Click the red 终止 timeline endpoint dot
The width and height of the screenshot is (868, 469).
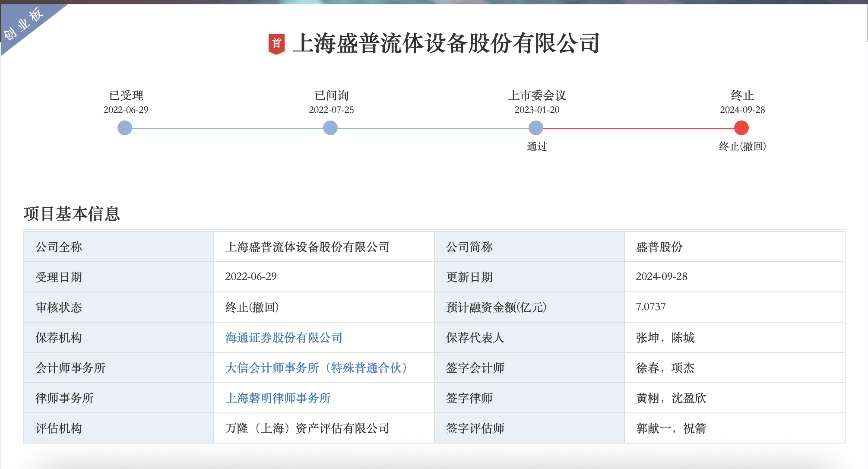741,128
